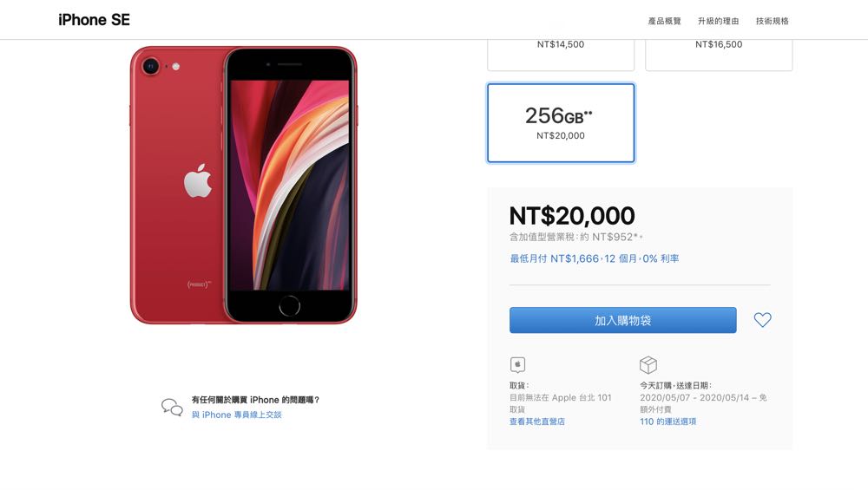868x490 pixels.
Task: Select the NT$14,500 storage option
Action: point(561,54)
